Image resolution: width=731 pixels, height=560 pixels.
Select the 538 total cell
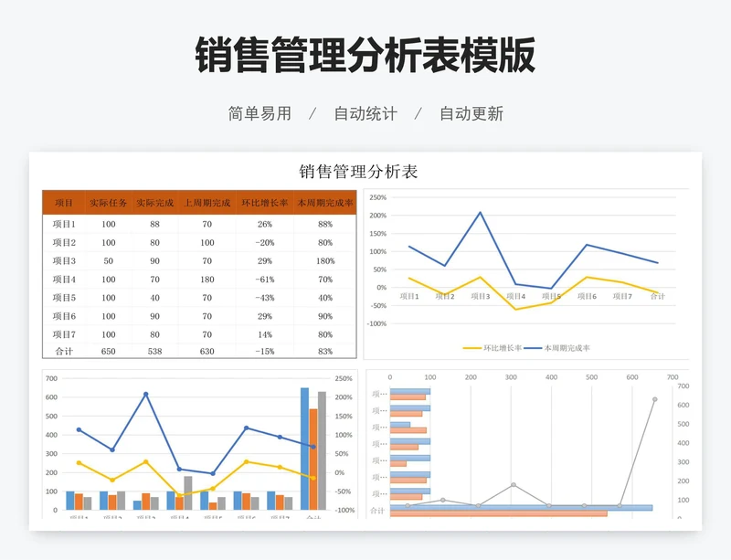(x=154, y=351)
